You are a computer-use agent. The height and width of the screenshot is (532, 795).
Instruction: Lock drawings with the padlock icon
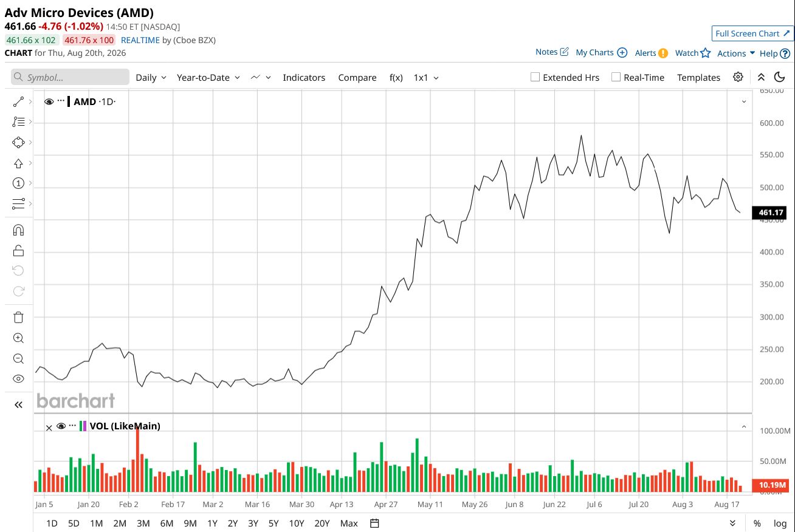pyautogui.click(x=18, y=250)
